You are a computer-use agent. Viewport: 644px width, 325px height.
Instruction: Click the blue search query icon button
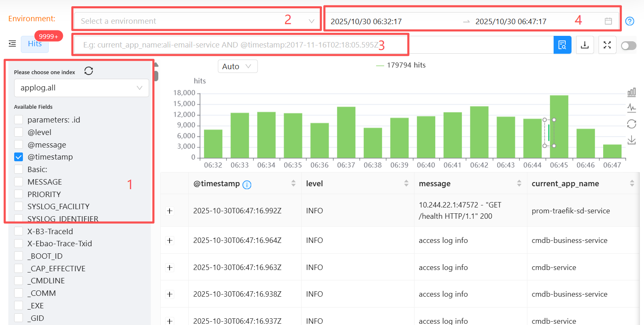(x=562, y=45)
